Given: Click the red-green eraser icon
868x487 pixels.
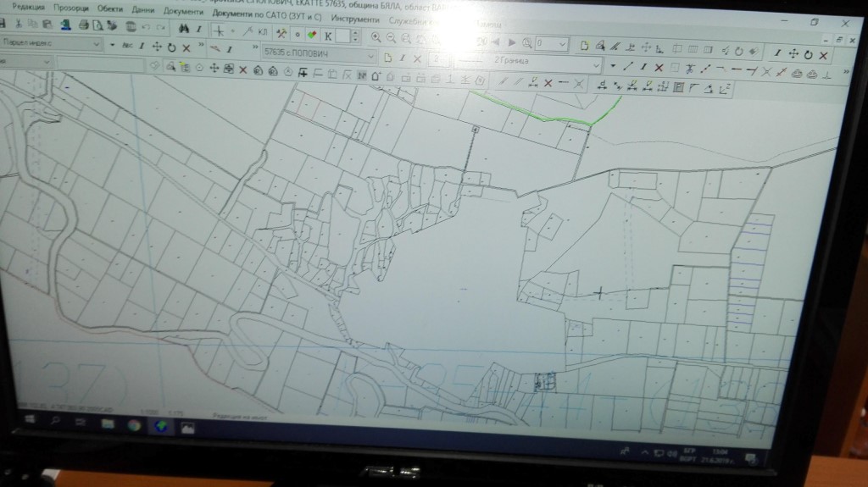Looking at the screenshot, I should pyautogui.click(x=311, y=36).
